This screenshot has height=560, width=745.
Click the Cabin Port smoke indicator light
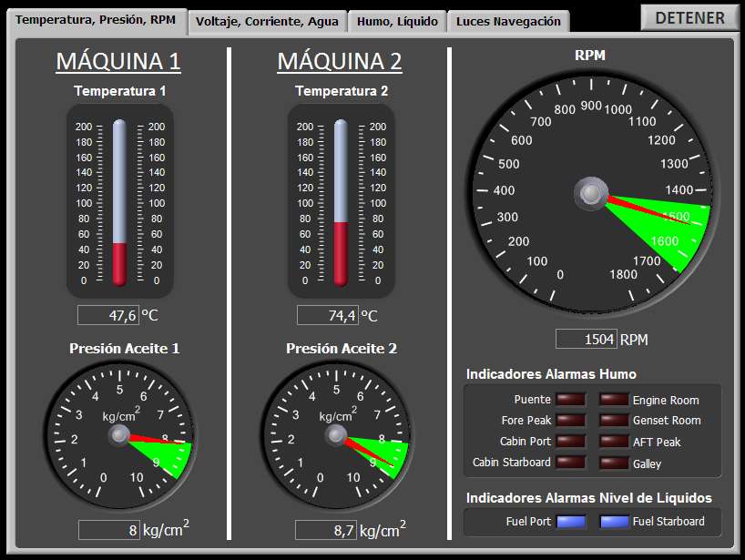click(571, 441)
